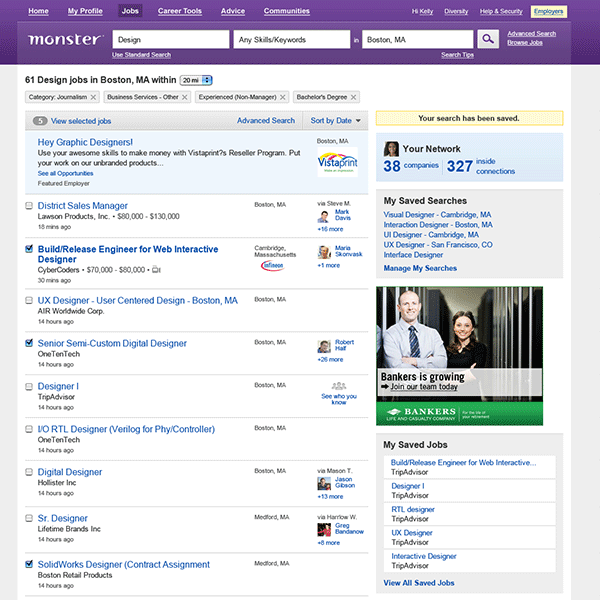Click View selected jobs link
The height and width of the screenshot is (600, 600).
tap(81, 121)
